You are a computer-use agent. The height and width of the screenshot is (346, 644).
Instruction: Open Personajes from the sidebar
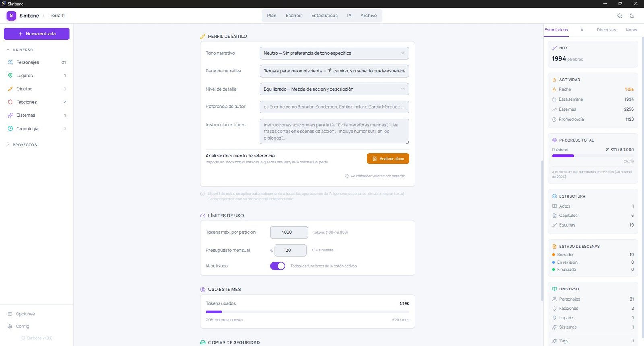coord(27,62)
